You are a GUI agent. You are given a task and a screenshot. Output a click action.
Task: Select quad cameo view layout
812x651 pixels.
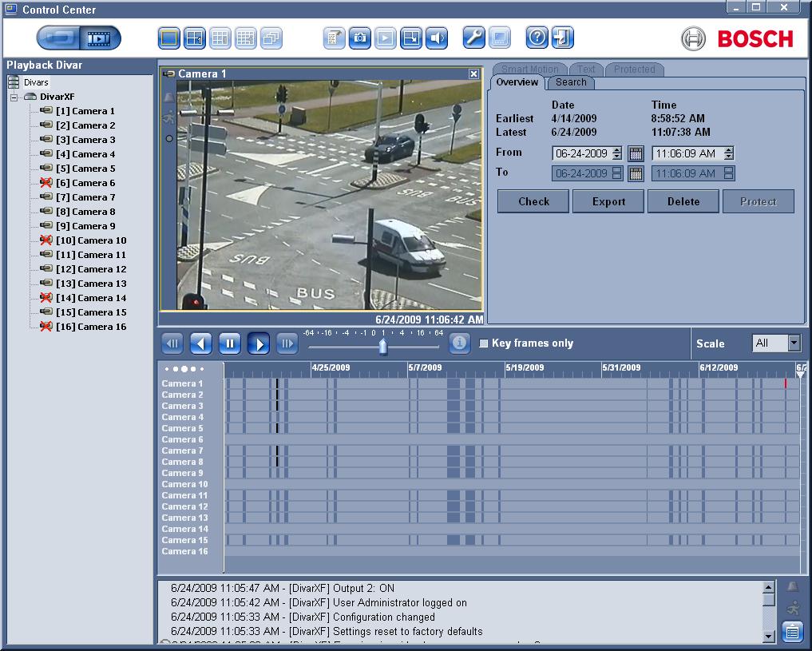pyautogui.click(x=195, y=38)
